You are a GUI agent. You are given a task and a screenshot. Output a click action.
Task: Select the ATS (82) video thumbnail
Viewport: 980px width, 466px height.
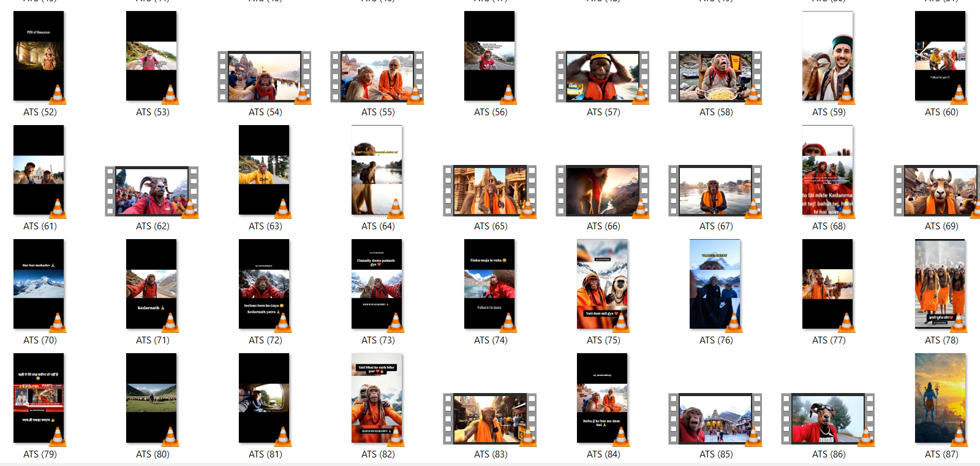pyautogui.click(x=377, y=398)
